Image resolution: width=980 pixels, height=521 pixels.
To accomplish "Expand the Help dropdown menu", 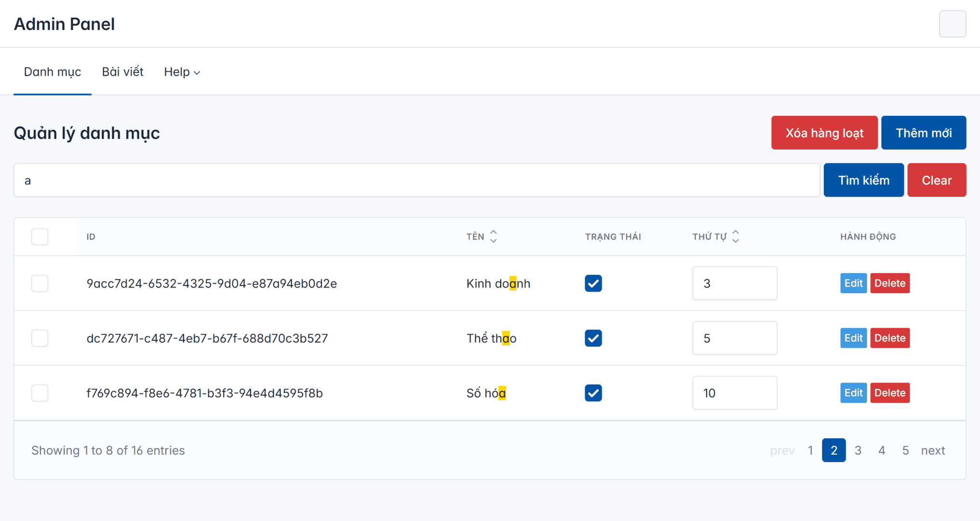I will coord(182,72).
